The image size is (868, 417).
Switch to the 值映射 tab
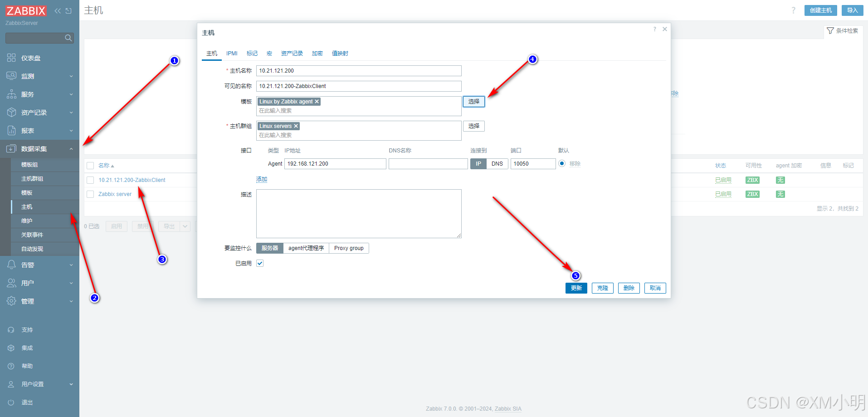[340, 54]
